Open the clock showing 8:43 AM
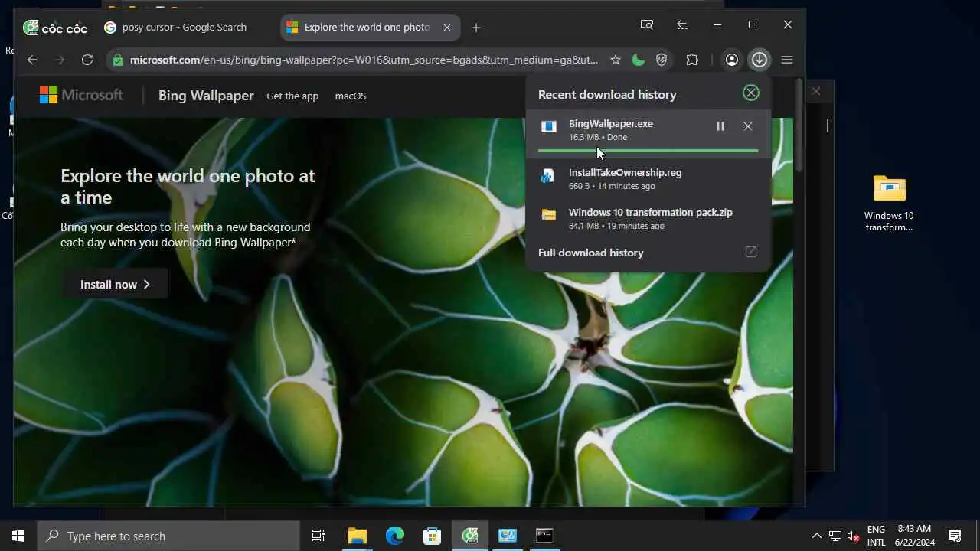This screenshot has height=551, width=980. [914, 536]
